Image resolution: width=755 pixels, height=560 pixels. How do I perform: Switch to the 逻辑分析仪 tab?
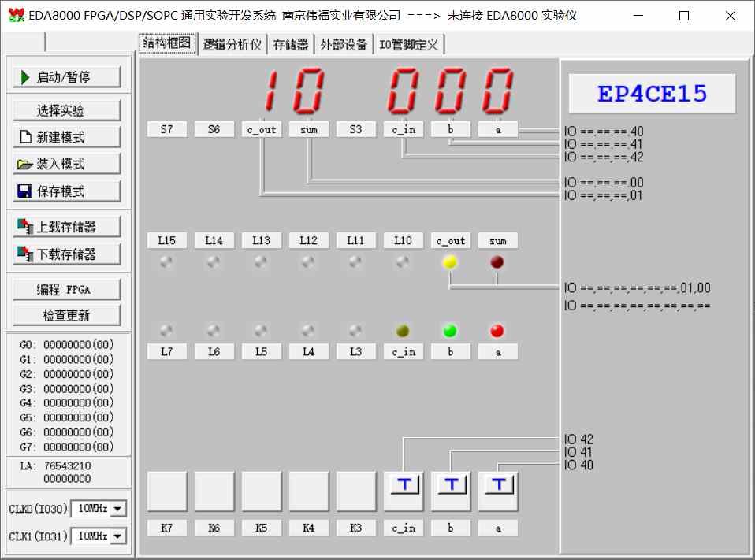[x=232, y=44]
